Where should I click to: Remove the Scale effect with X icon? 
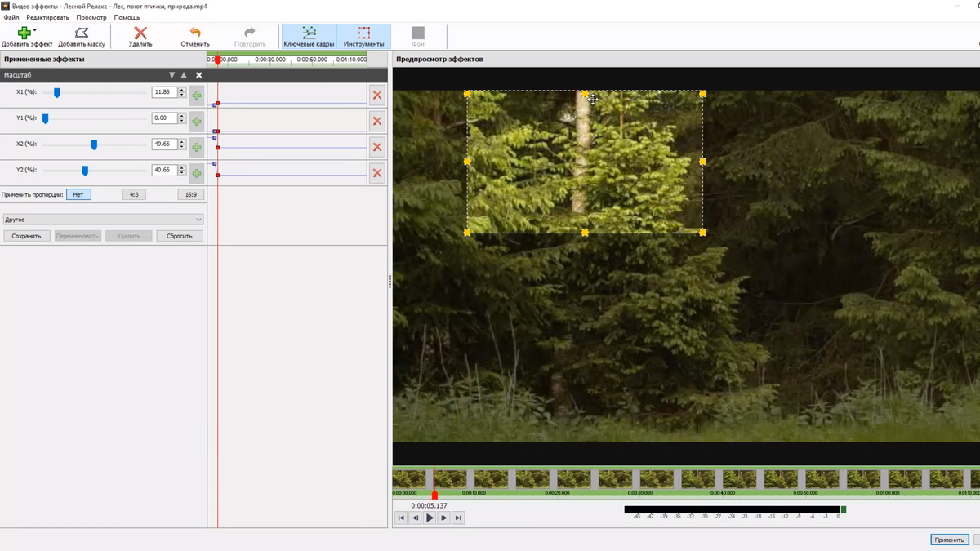198,75
